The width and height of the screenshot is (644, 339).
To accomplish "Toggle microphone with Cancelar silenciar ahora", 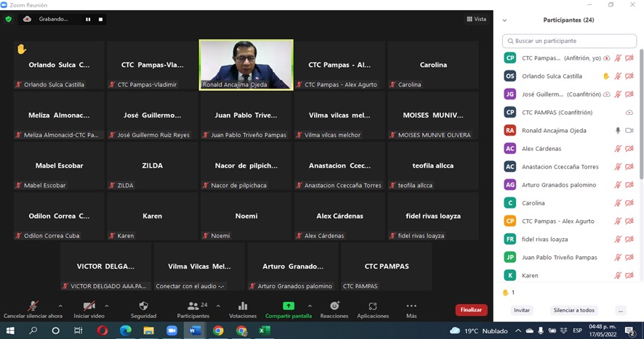I will click(33, 306).
